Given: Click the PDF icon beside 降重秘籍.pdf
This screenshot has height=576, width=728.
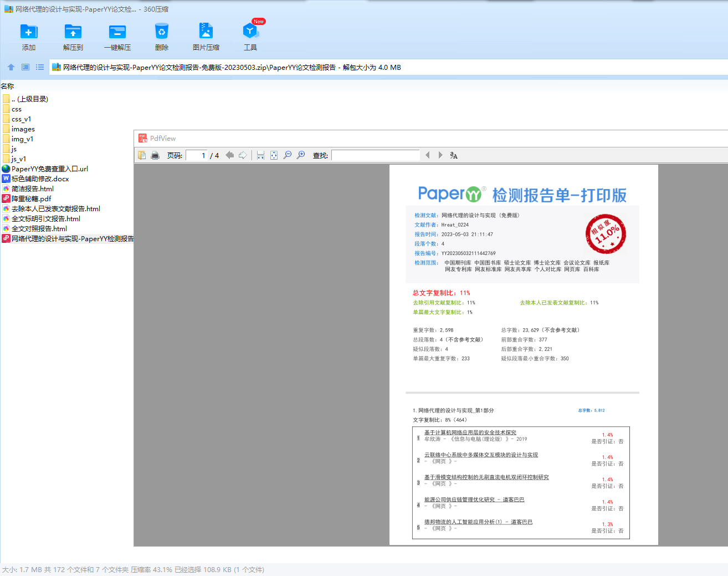Looking at the screenshot, I should pos(6,198).
